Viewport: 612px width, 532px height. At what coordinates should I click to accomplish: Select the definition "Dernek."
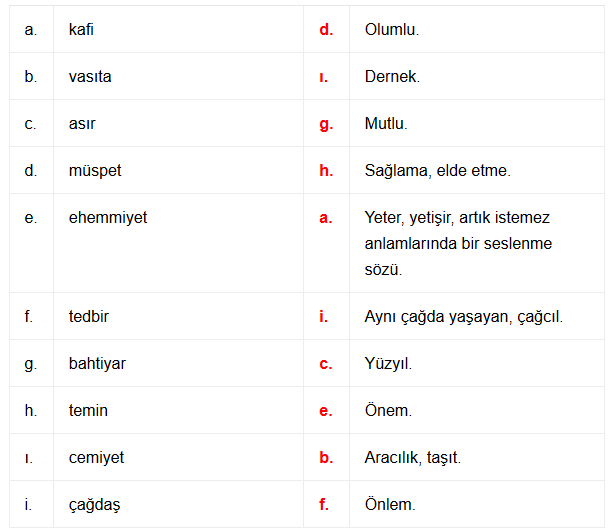(x=392, y=77)
